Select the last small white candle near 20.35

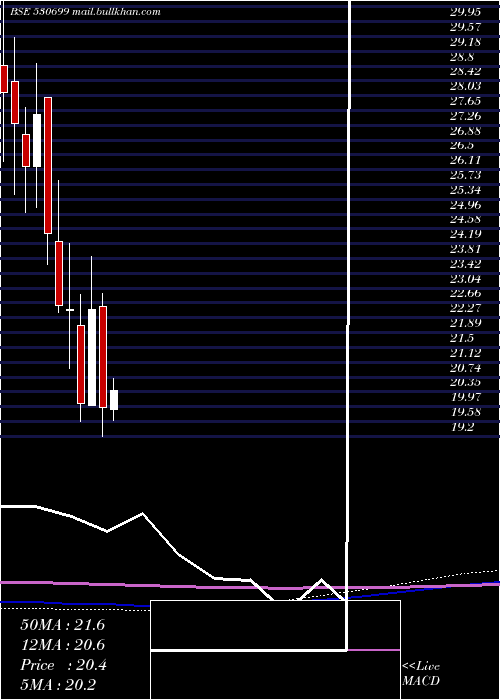coord(114,400)
